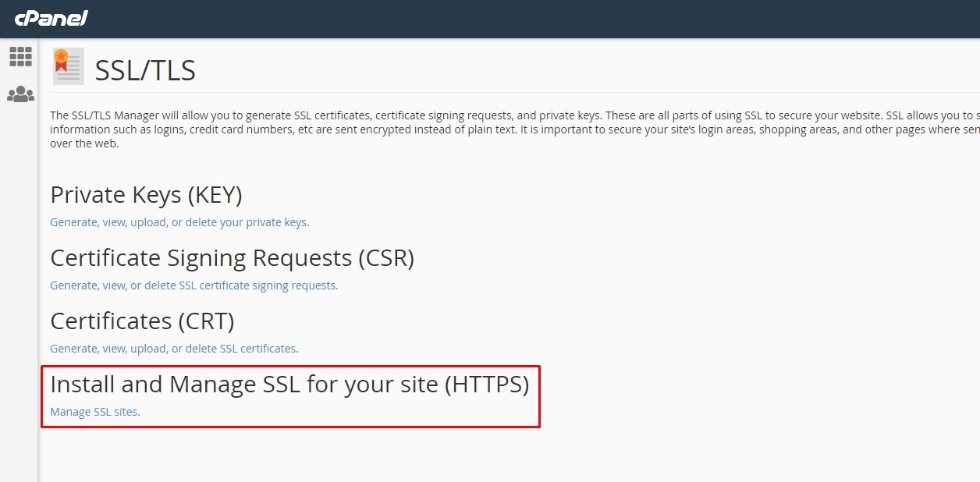Click the red ribbon badge on certificate icon
Viewport: 980px width, 482px height.
(x=61, y=59)
